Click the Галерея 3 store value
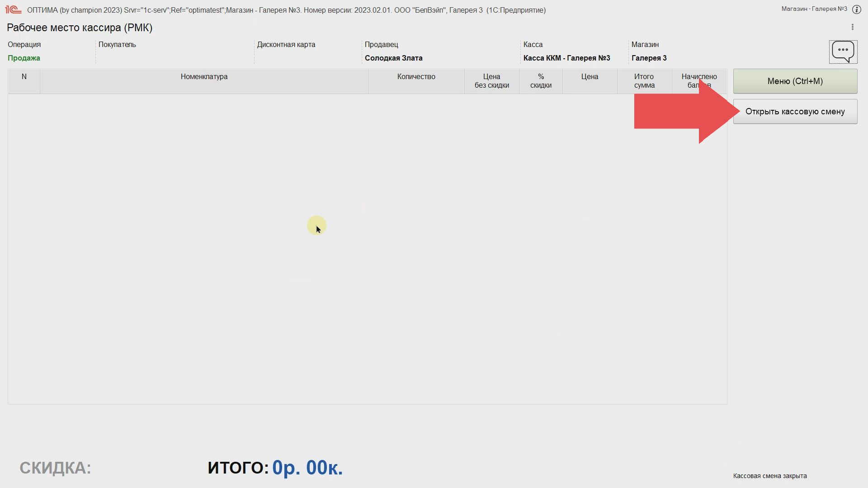The width and height of the screenshot is (868, 488). (x=649, y=58)
